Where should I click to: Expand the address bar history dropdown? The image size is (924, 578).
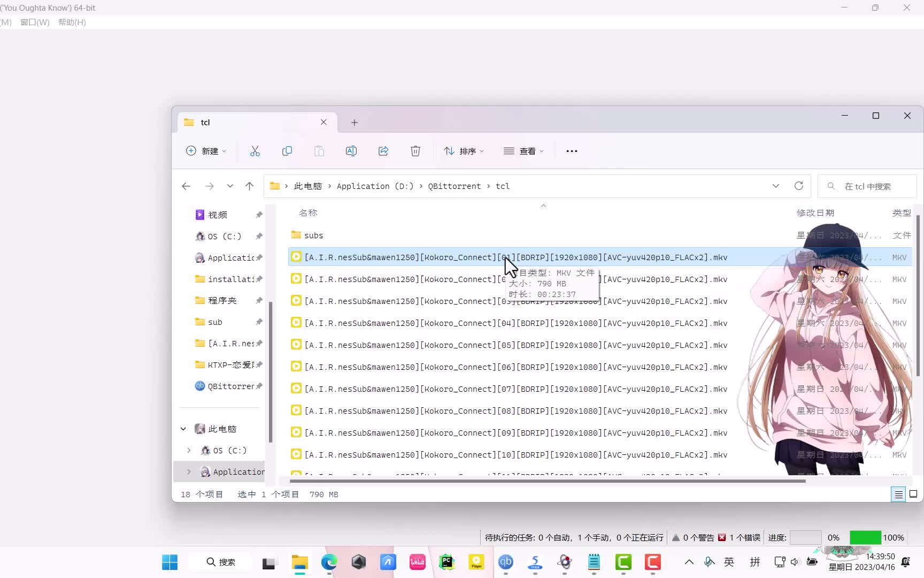pos(776,186)
